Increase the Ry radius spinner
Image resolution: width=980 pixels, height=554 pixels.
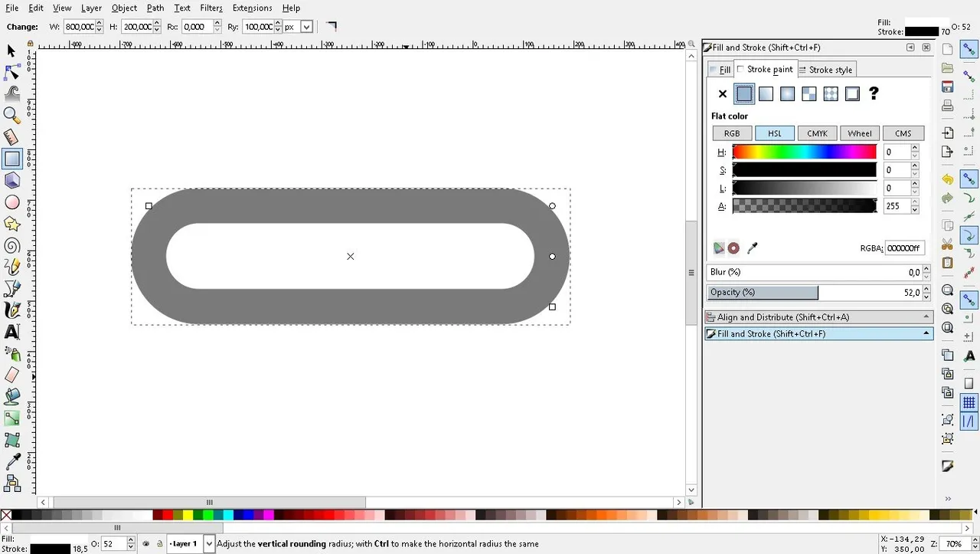tap(279, 24)
